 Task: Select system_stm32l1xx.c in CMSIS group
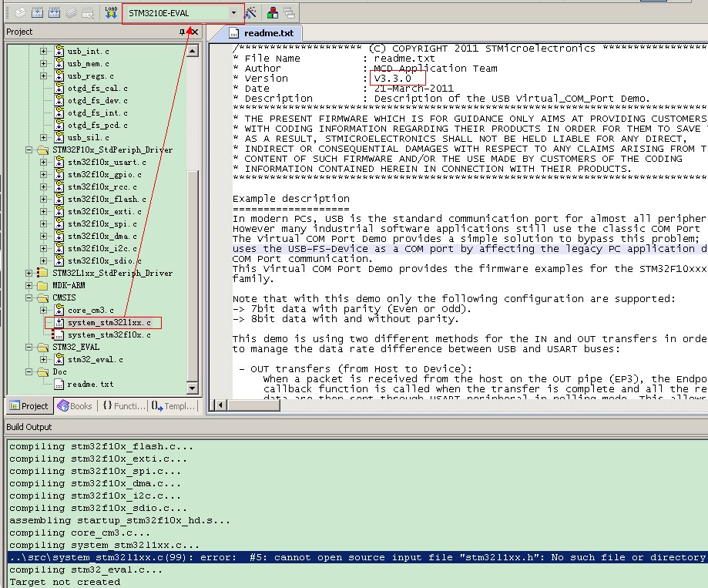point(109,322)
